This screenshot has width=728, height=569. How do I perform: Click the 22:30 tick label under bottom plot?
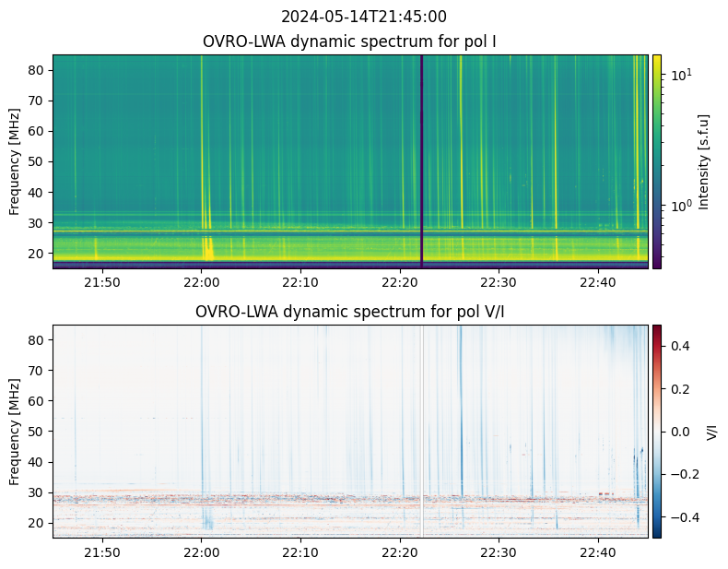click(x=499, y=552)
